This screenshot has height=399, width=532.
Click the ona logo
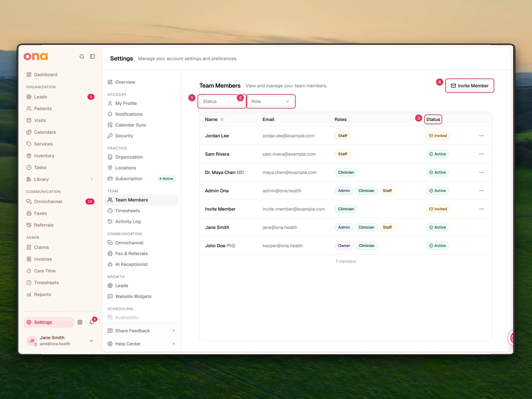coord(36,56)
